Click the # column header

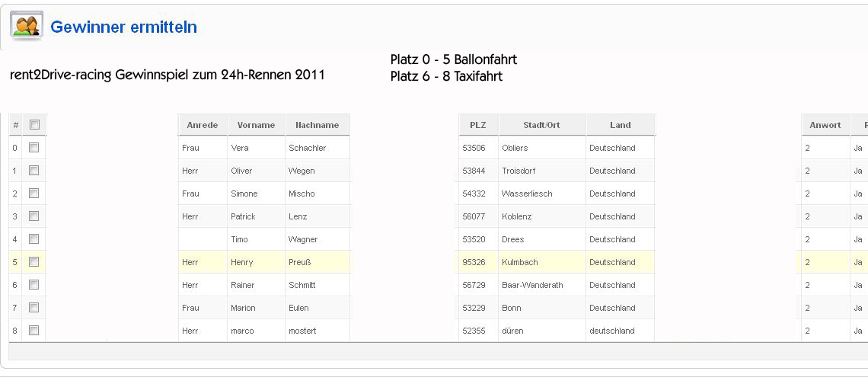[15, 125]
